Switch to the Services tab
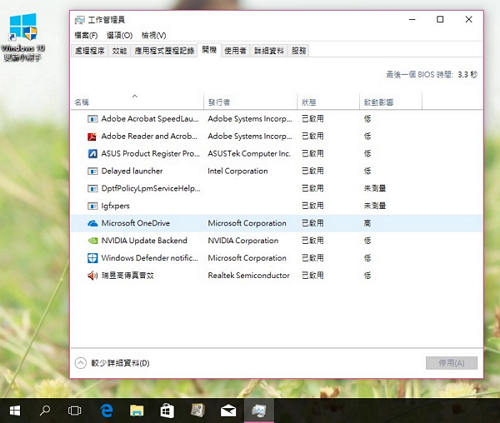 point(299,51)
